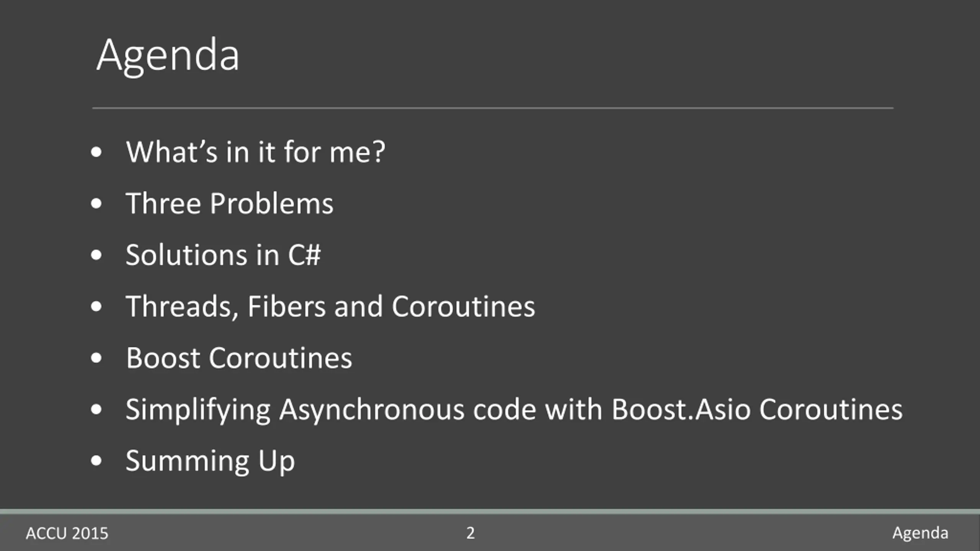Click the "Solutions in C#" text

223,255
